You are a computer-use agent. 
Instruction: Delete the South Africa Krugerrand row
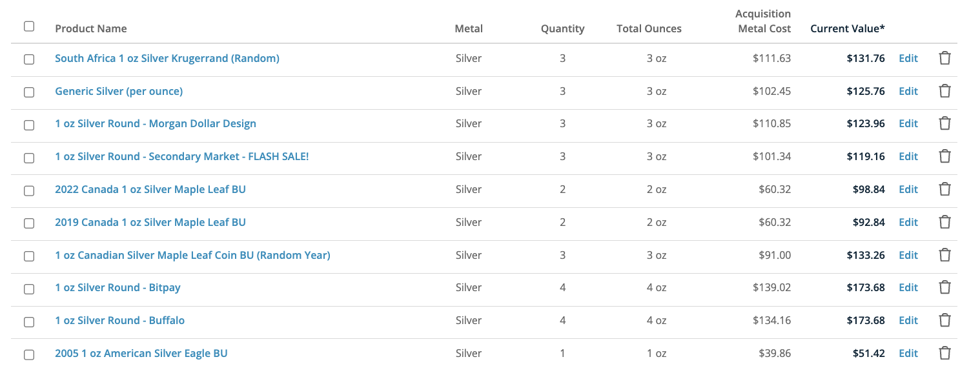pos(944,58)
